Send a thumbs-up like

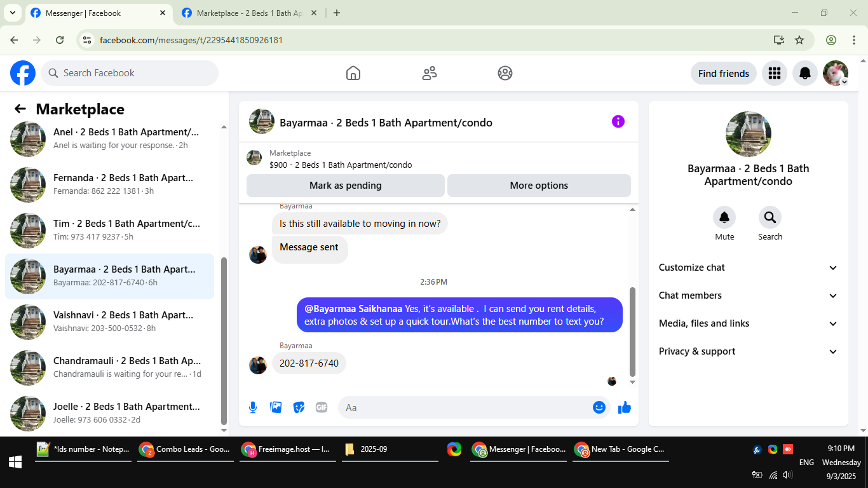coord(625,407)
